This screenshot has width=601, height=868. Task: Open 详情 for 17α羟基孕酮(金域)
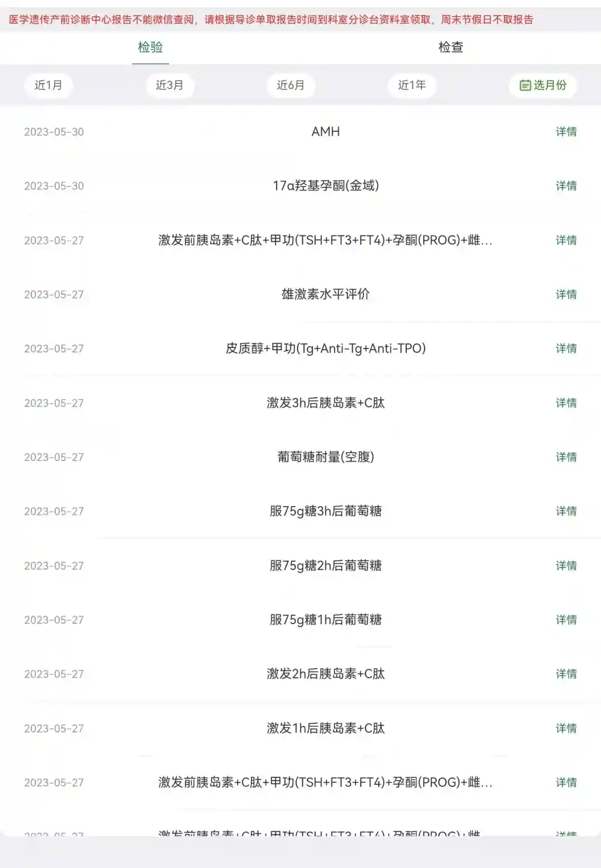(x=566, y=186)
